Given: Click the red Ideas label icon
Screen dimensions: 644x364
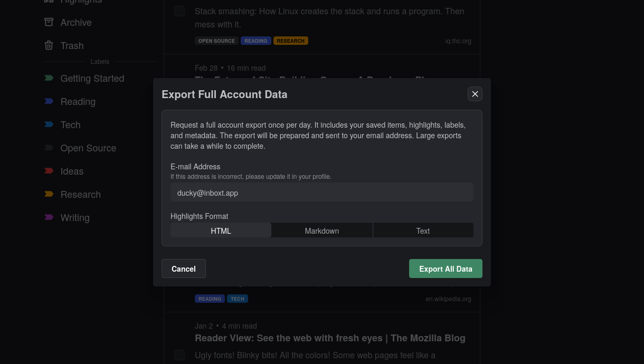Looking at the screenshot, I should pos(49,170).
